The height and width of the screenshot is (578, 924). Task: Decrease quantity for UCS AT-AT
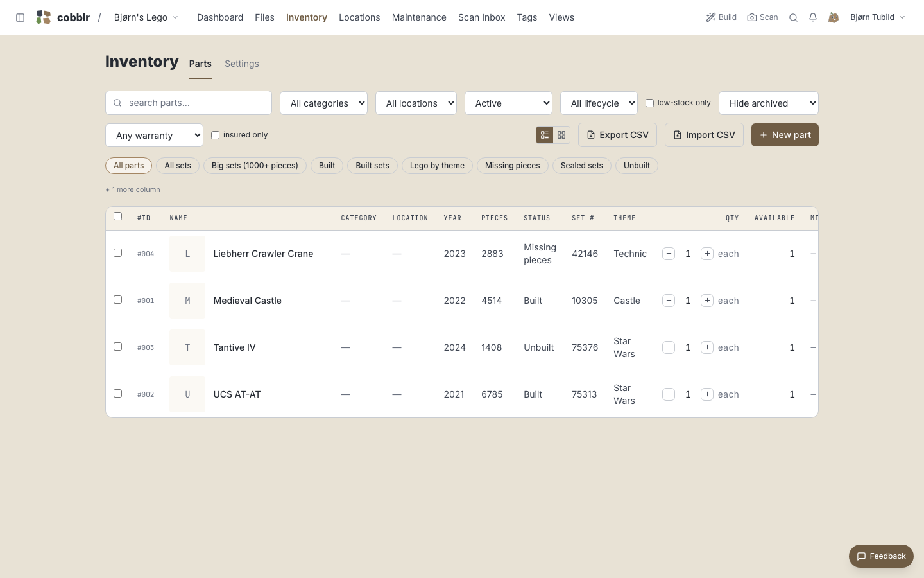pyautogui.click(x=669, y=394)
